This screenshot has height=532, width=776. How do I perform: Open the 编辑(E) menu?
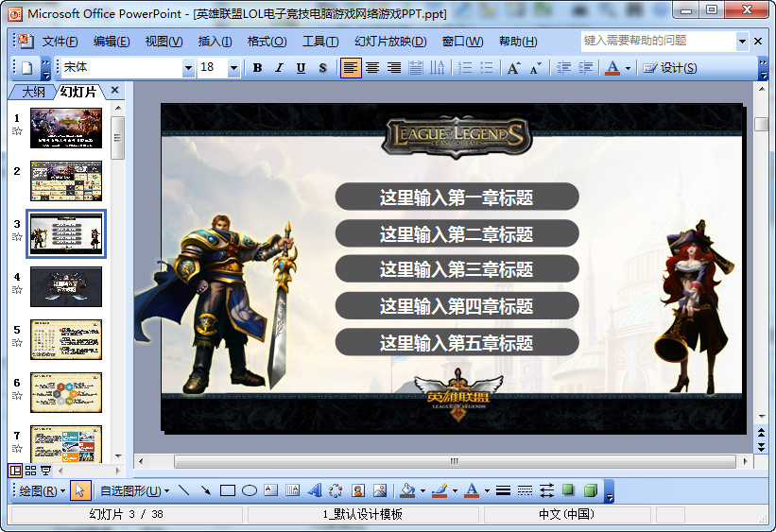[x=112, y=42]
